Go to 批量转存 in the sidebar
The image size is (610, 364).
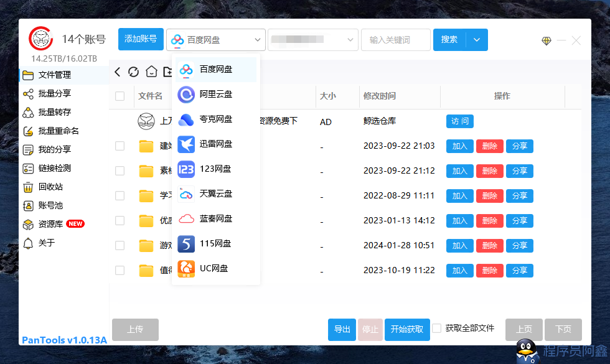click(x=64, y=113)
